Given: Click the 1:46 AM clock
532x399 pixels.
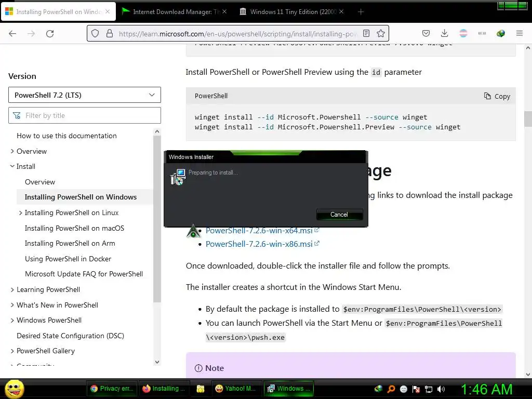Looking at the screenshot, I should coord(486,389).
